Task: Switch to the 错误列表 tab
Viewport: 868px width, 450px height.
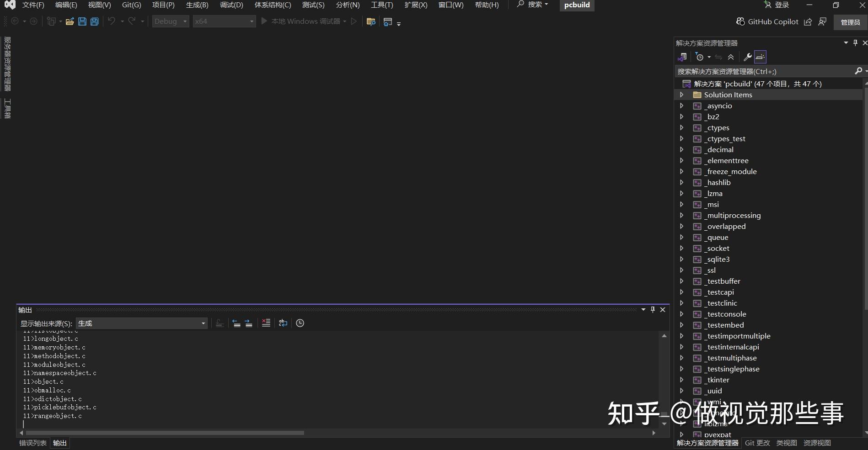Action: [x=32, y=443]
